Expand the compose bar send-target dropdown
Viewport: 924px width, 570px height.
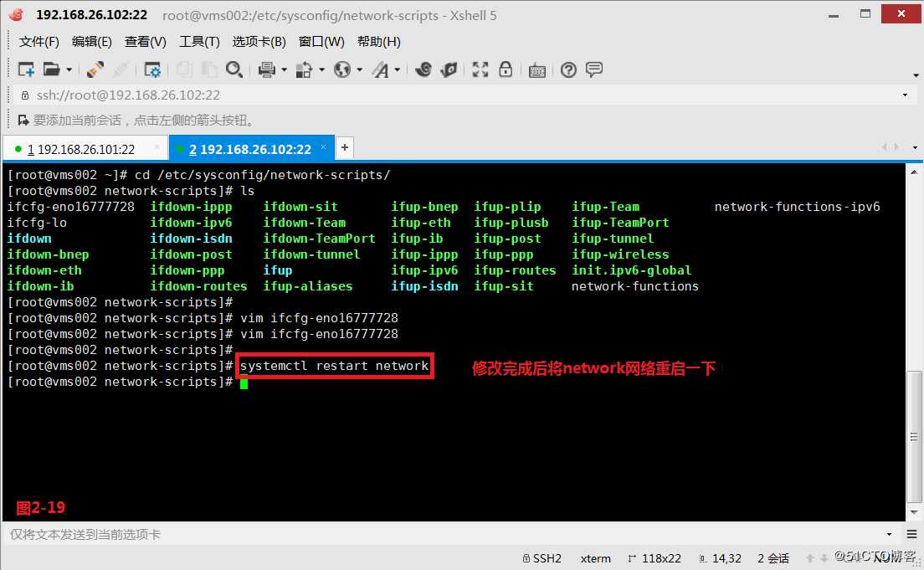[889, 534]
